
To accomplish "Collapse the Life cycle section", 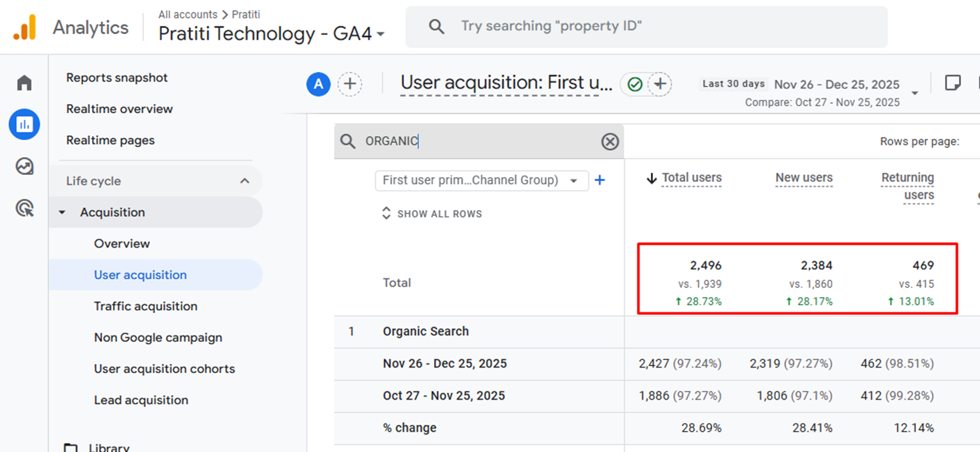I will click(245, 181).
